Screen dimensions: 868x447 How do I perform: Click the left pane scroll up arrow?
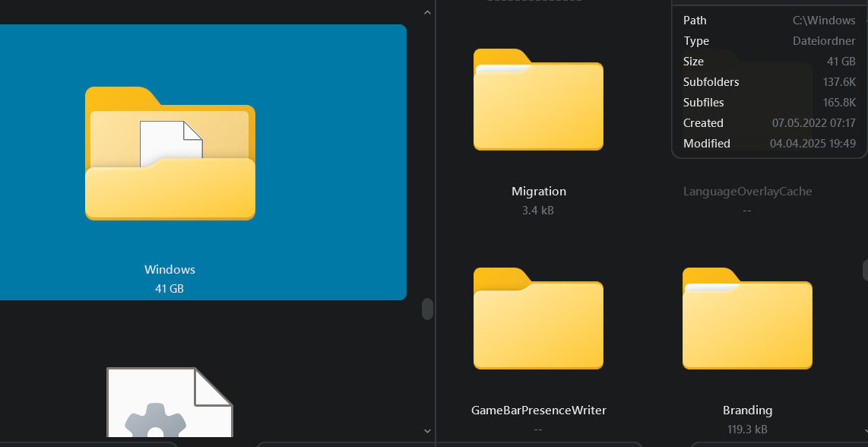point(427,12)
